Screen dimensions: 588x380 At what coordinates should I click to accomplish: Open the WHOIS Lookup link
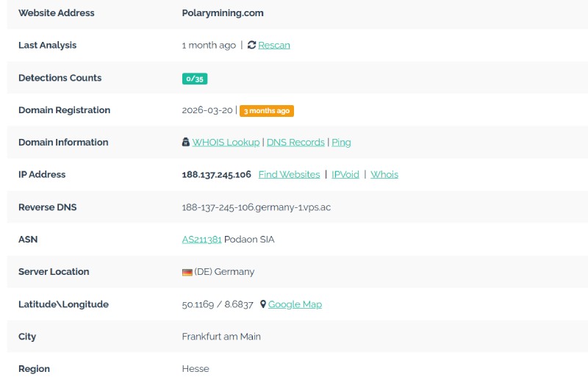(226, 142)
